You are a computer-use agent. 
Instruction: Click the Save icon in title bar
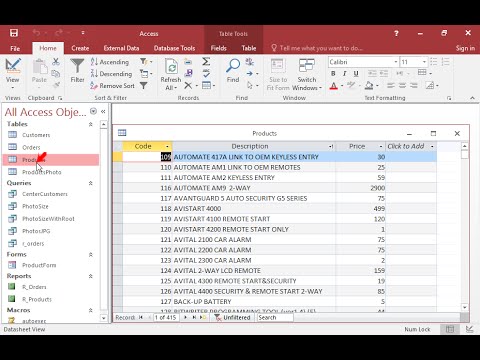(x=14, y=33)
